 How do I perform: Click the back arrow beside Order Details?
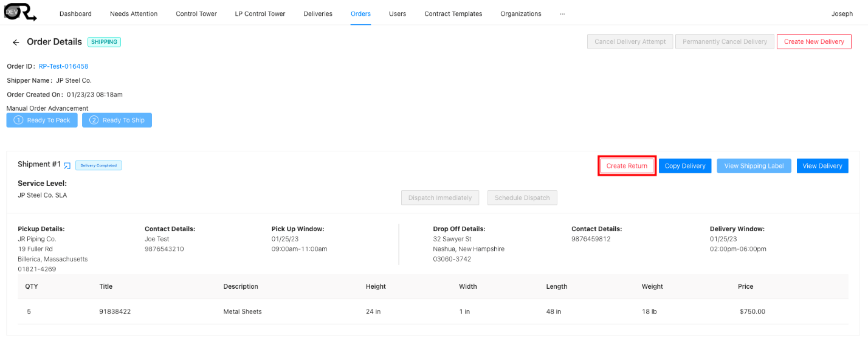click(16, 43)
